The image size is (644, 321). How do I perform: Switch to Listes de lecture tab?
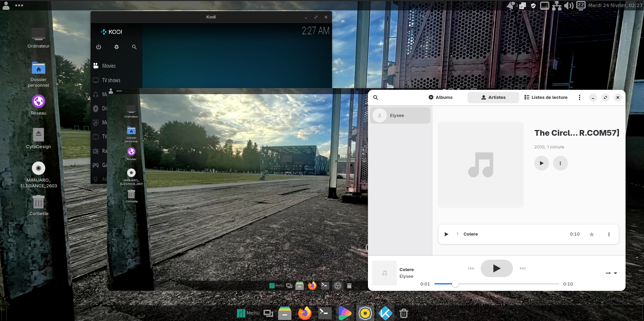coord(546,98)
